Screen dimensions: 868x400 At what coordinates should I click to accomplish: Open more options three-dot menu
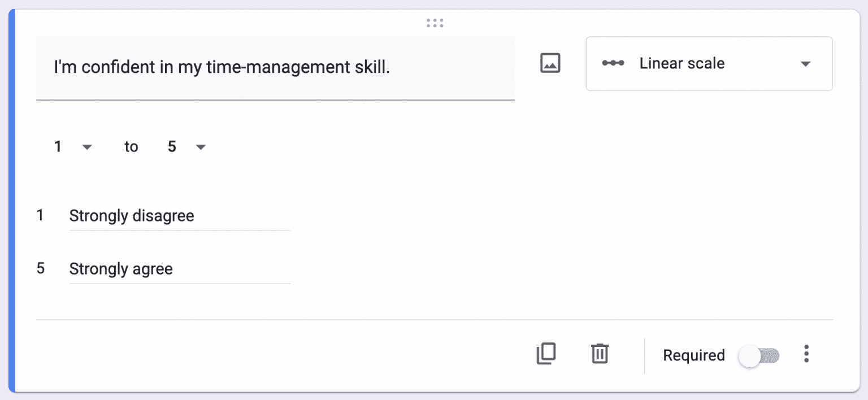806,354
